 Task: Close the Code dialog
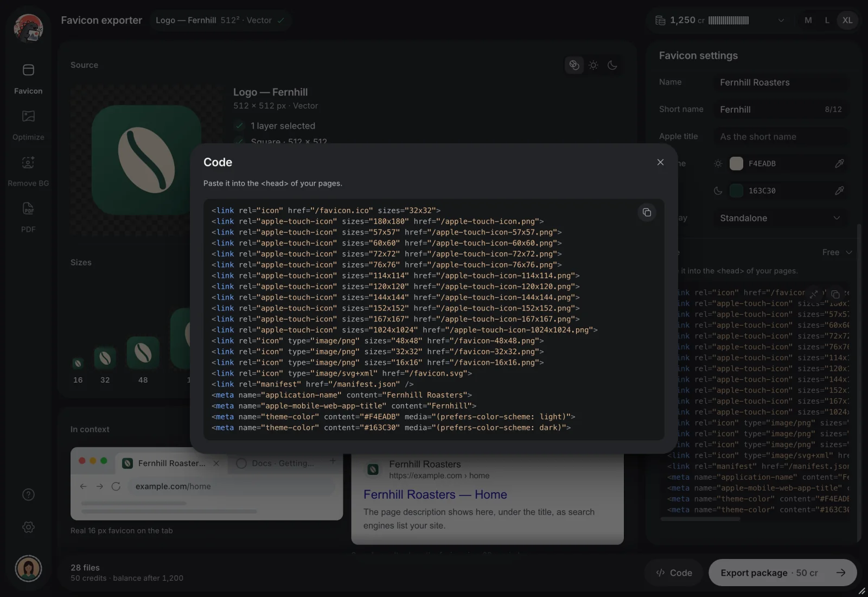[660, 162]
